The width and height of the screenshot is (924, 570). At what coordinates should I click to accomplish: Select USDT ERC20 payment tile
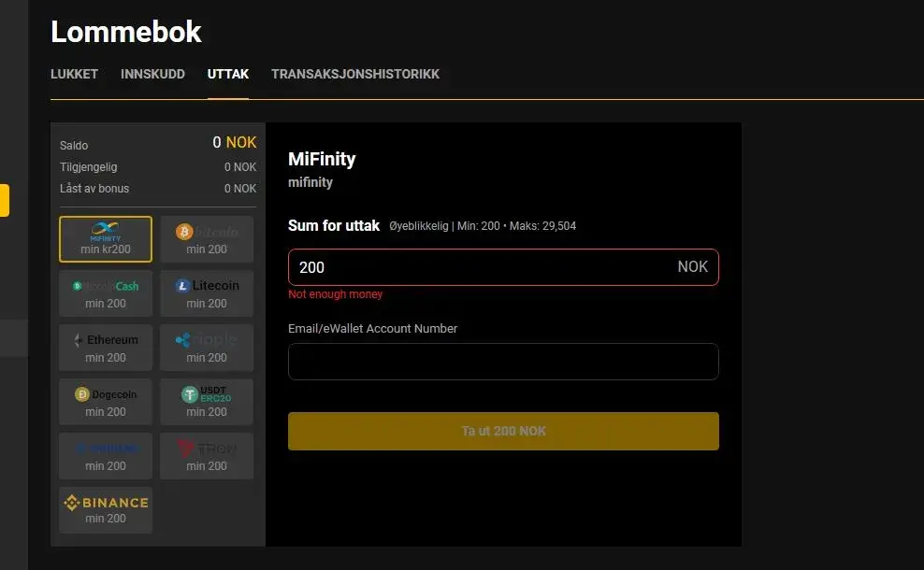click(x=207, y=402)
